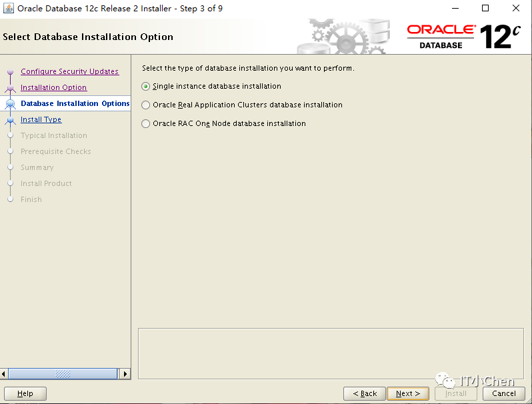This screenshot has width=532, height=404.
Task: Click the Typical Installation step text
Action: click(54, 135)
